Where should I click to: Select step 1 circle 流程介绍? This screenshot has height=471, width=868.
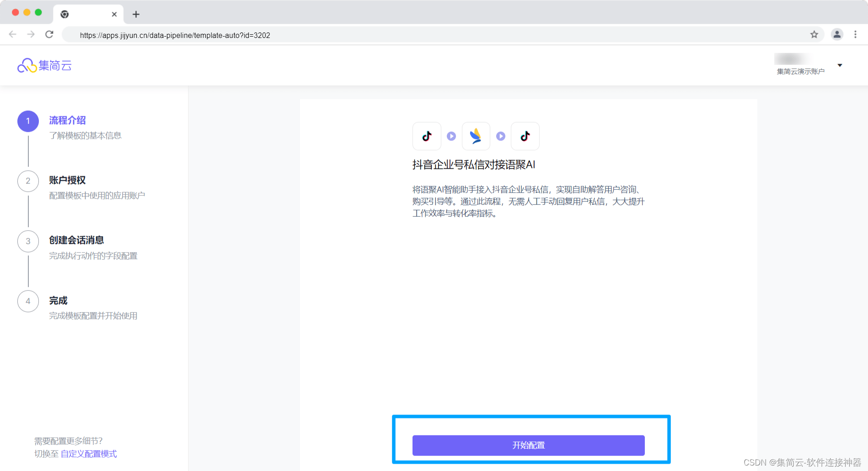tap(28, 121)
